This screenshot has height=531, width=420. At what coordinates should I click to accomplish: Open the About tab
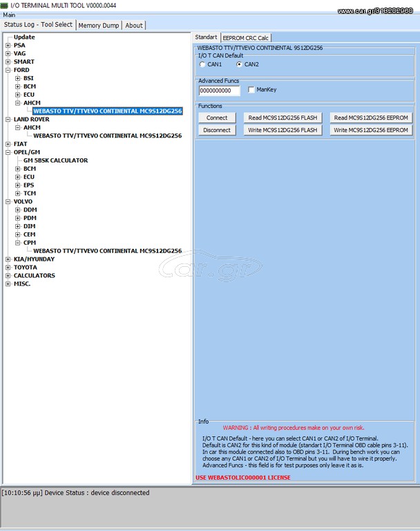click(134, 26)
